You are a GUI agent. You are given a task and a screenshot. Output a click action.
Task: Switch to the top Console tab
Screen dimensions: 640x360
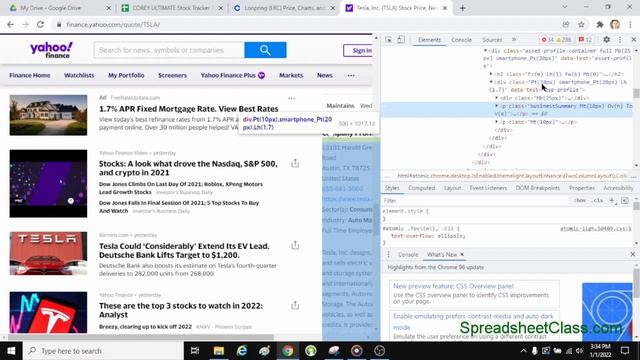point(461,40)
